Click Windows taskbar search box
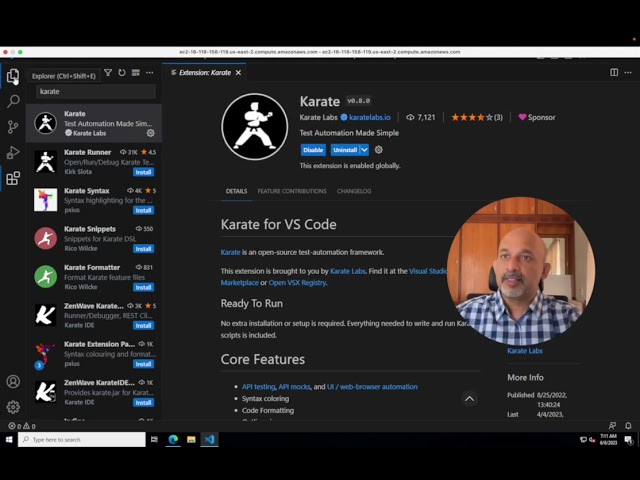640x480 pixels. [x=82, y=440]
